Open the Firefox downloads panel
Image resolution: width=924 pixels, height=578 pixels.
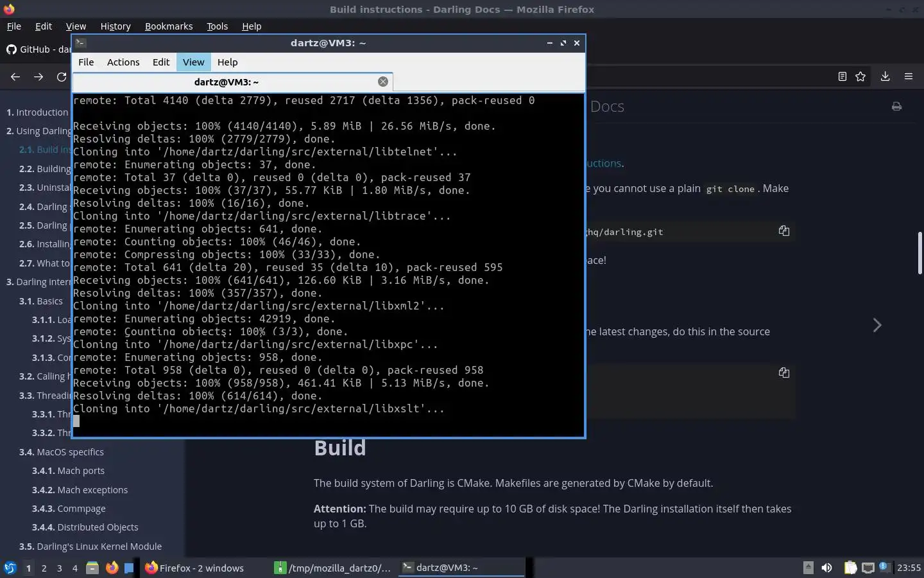click(885, 76)
